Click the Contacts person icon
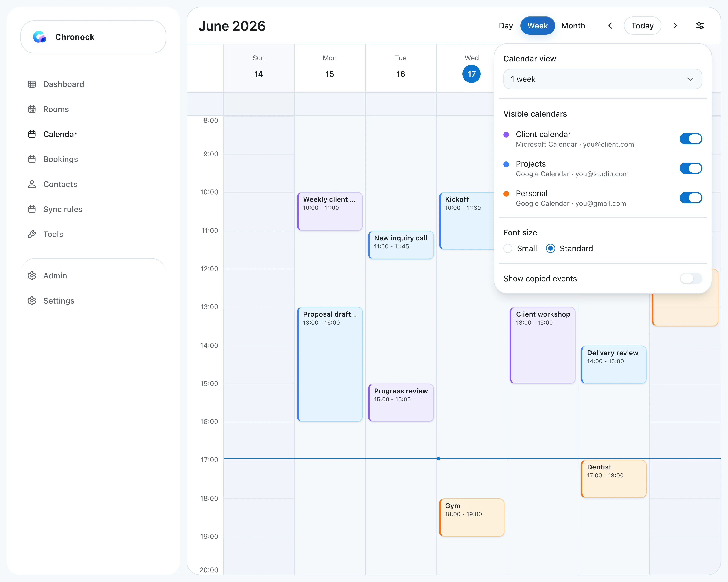Screen dimensions: 728x582 [x=32, y=184]
